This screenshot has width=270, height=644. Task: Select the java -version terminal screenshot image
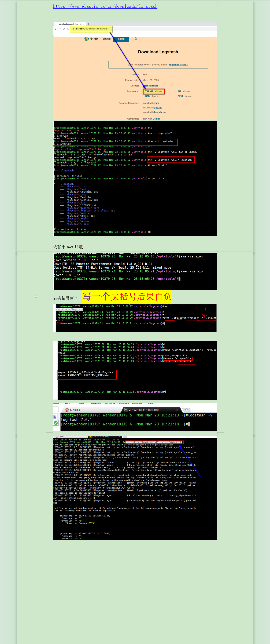tap(135, 271)
